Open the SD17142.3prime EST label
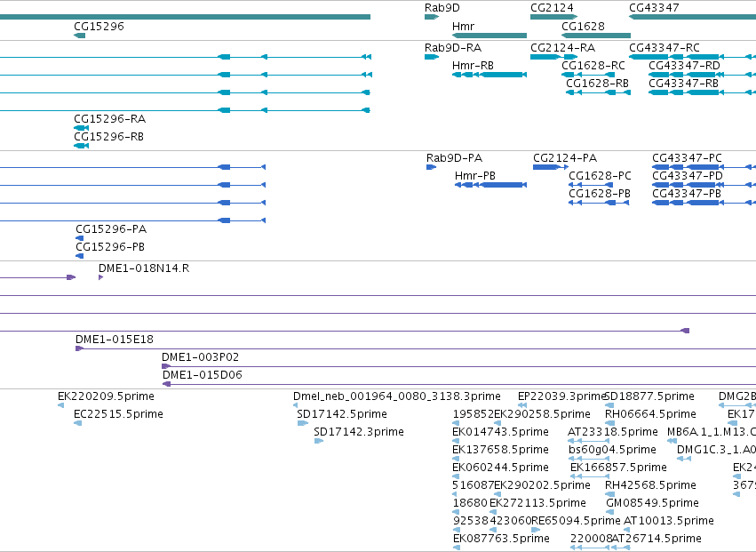Viewport: 756px width, 552px height. point(359,432)
